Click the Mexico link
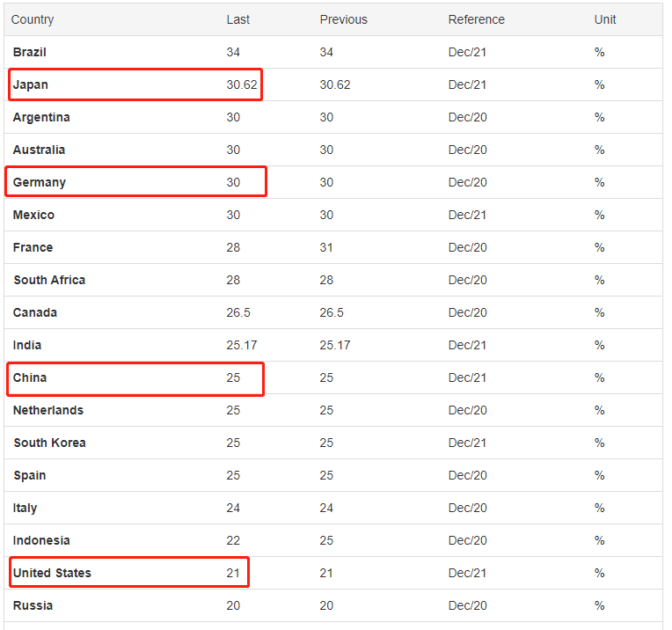672x630 pixels. point(33,216)
